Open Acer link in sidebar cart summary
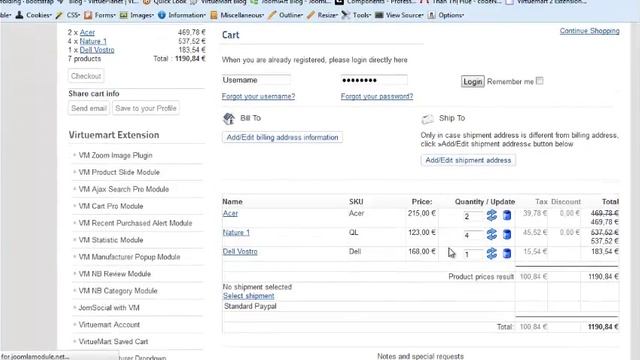Screen dimensions: 640x360 coord(87,32)
